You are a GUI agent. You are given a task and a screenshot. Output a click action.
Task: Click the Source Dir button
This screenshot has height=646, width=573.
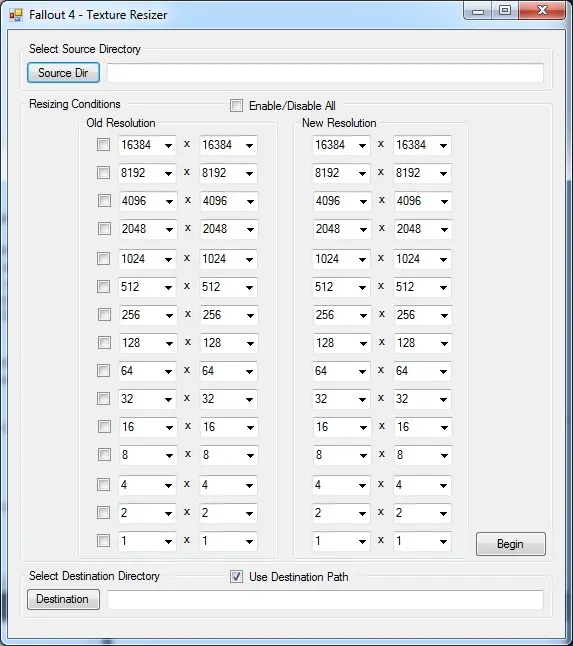[63, 73]
